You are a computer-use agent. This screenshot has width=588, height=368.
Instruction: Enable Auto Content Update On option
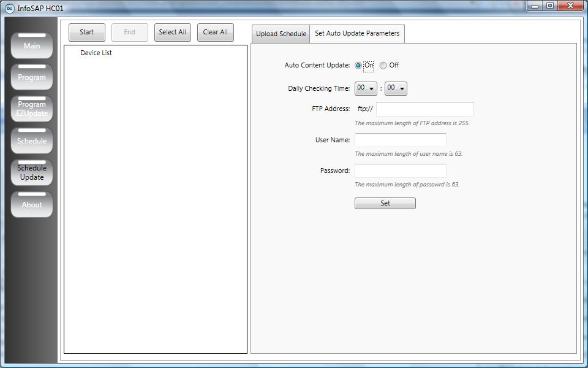358,66
